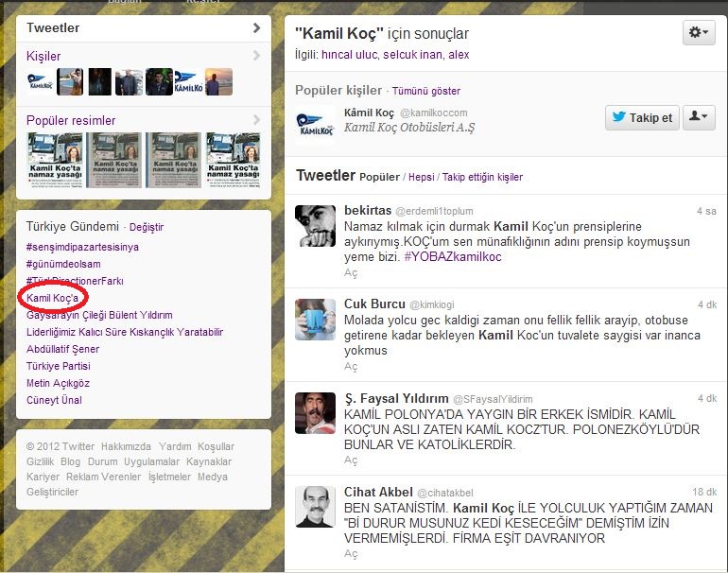Screen dimensions: 728x573
Task: Click second person avatar in Kişiler row
Action: [70, 81]
